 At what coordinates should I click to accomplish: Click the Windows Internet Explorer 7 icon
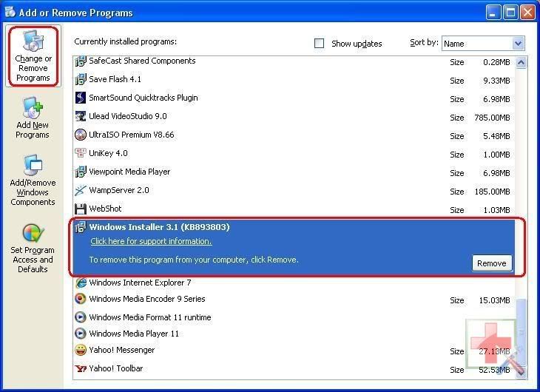[81, 283]
